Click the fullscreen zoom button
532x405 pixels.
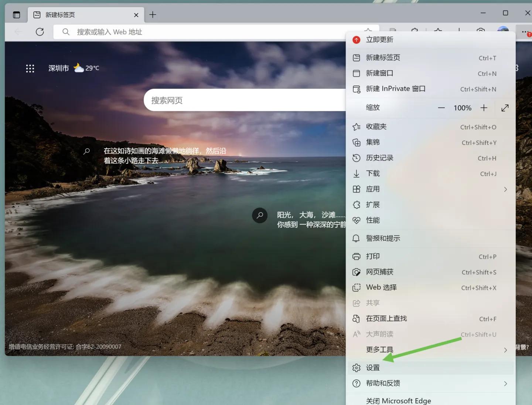(505, 108)
